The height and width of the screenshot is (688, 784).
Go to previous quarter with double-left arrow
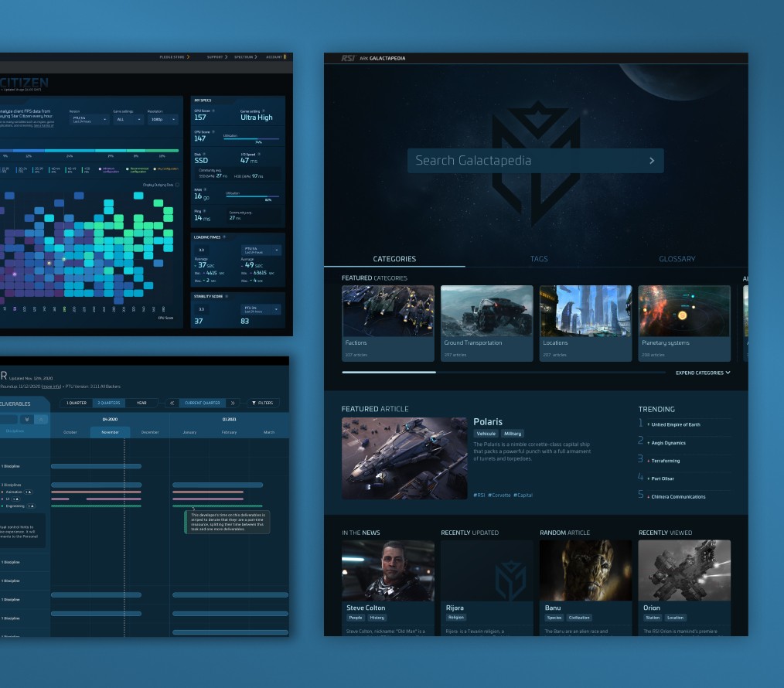[172, 403]
